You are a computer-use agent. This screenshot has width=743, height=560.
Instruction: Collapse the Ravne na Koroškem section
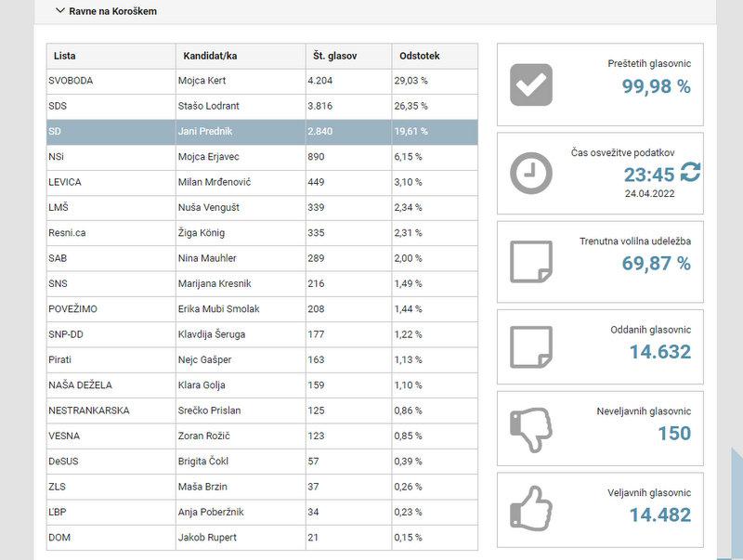60,11
